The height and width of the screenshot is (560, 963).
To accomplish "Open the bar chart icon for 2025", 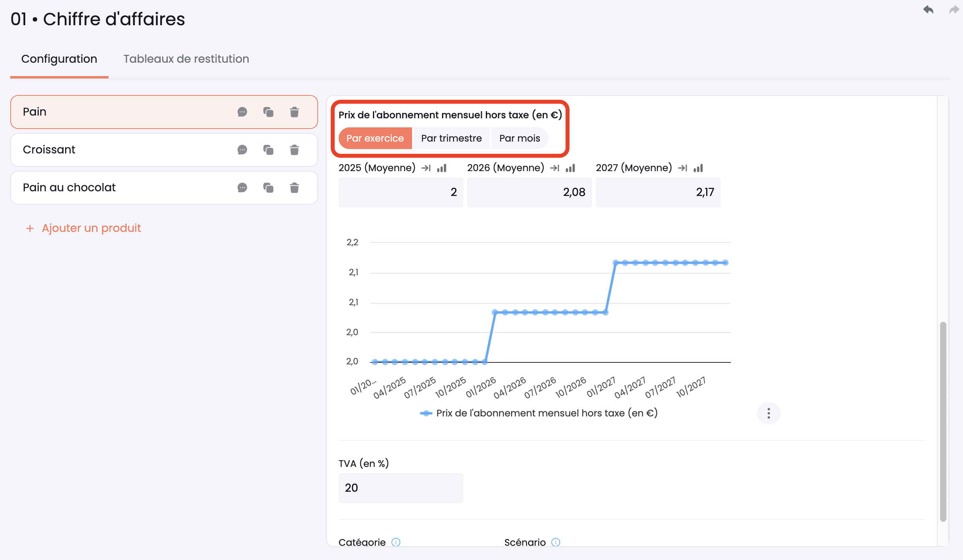I will 442,168.
